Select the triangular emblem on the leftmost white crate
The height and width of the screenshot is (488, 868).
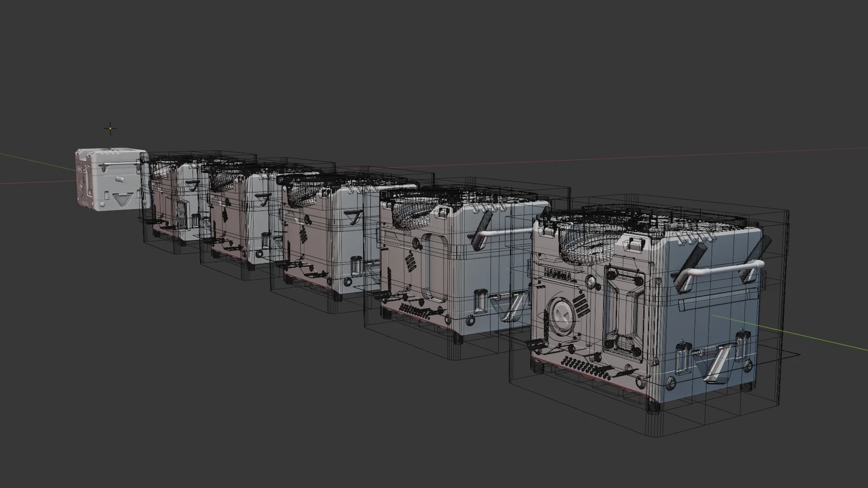123,197
